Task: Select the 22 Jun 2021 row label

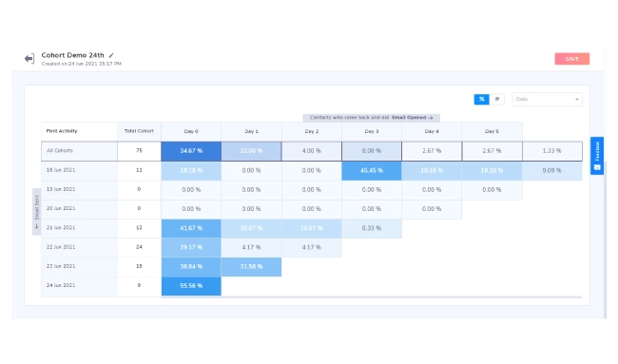Action: pos(79,247)
